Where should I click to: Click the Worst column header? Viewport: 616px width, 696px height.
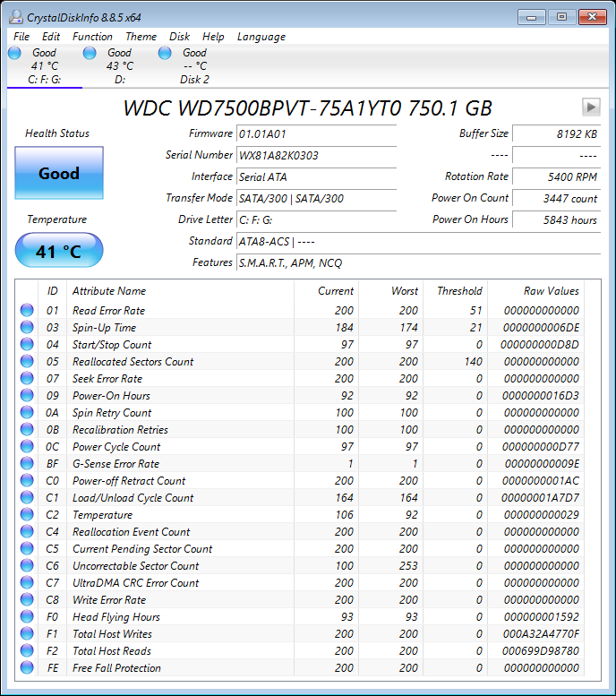coord(391,291)
